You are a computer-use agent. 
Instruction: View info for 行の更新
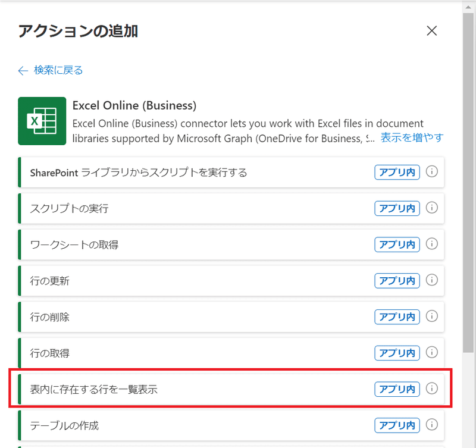coord(432,280)
